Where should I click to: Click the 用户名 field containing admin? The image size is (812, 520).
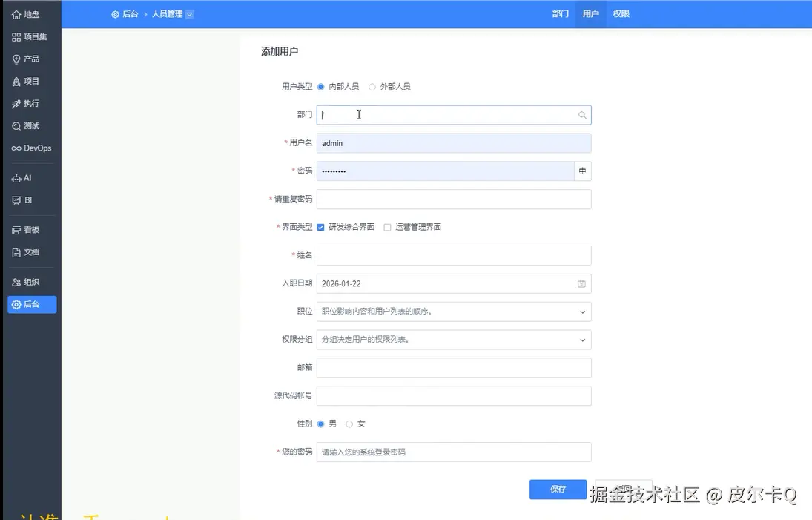point(454,143)
